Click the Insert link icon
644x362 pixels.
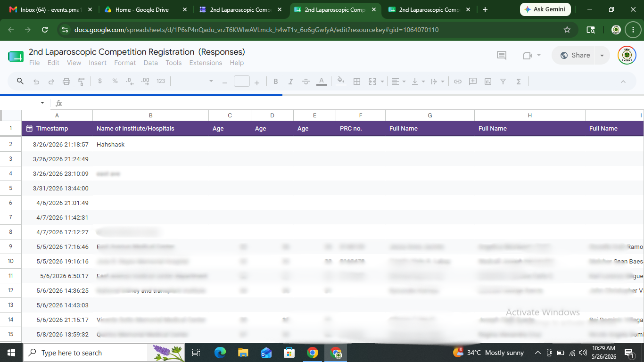click(x=458, y=82)
